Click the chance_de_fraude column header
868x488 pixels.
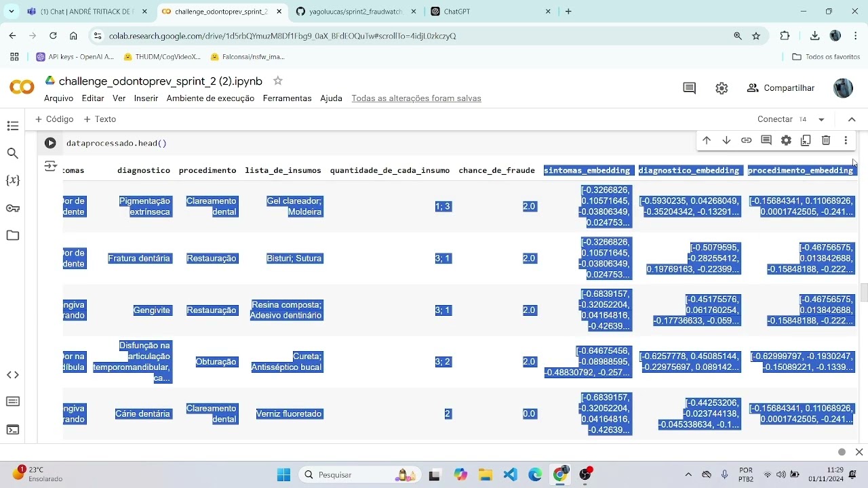pos(496,170)
